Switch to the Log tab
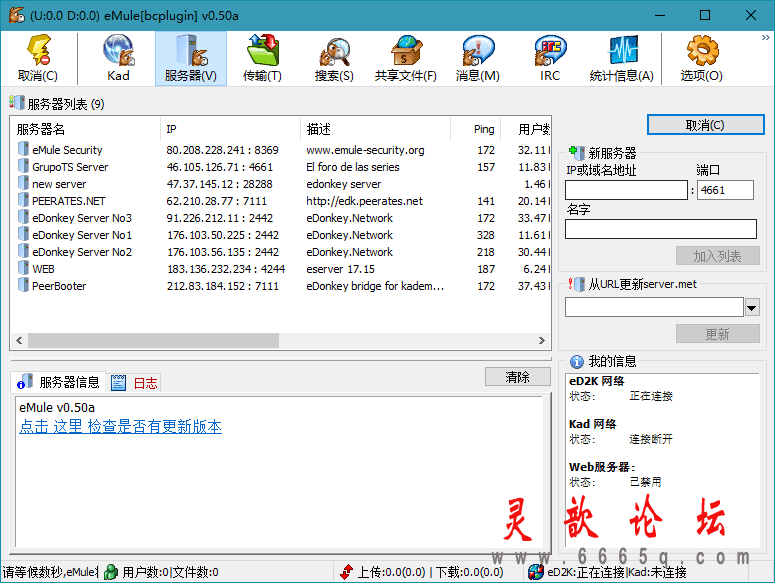The width and height of the screenshot is (775, 583). [x=134, y=382]
